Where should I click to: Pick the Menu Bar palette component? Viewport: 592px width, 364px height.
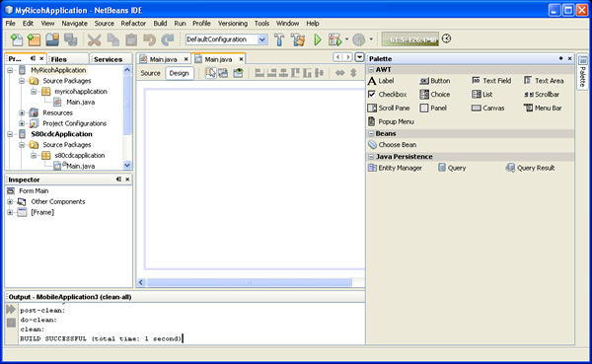pos(543,108)
